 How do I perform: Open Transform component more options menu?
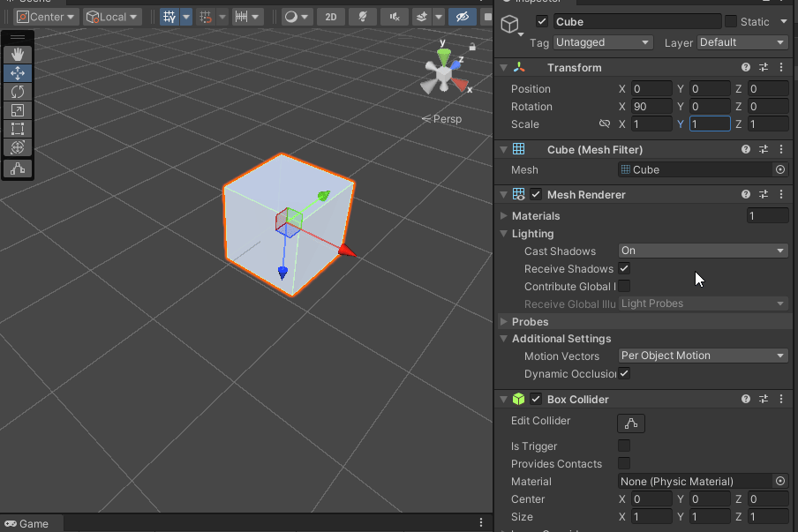pos(781,67)
